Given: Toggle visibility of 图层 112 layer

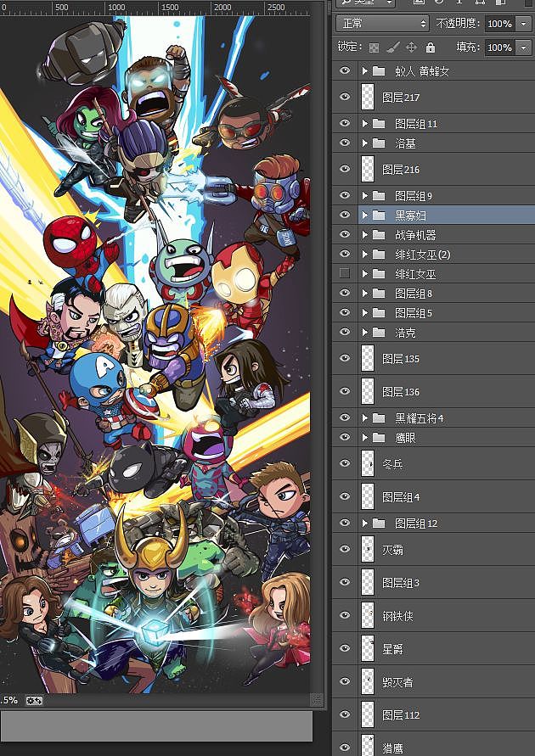Looking at the screenshot, I should pyautogui.click(x=345, y=714).
